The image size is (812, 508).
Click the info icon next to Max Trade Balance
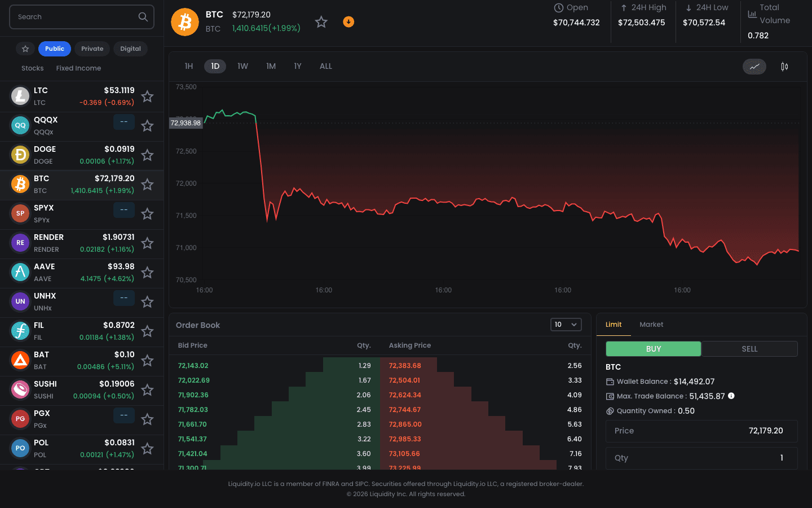click(731, 396)
